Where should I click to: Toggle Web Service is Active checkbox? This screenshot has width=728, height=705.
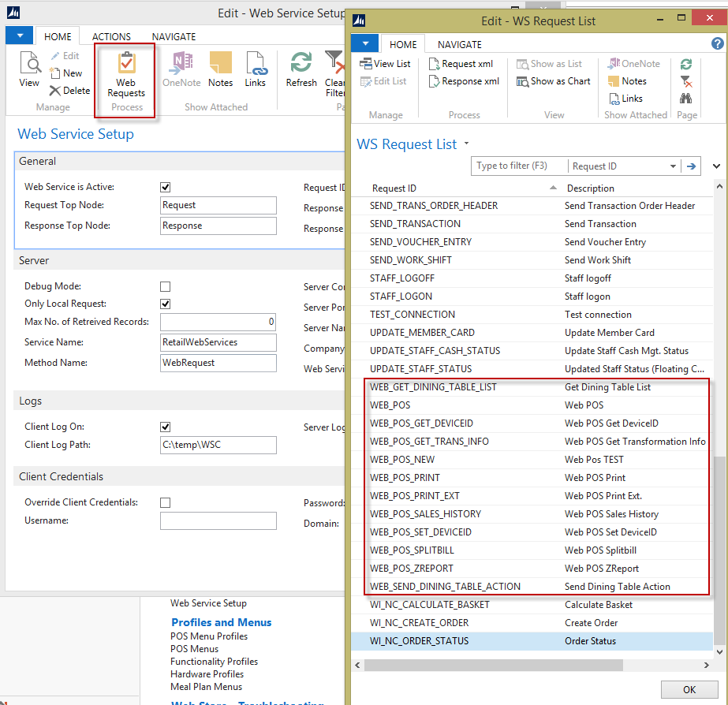[x=166, y=188]
